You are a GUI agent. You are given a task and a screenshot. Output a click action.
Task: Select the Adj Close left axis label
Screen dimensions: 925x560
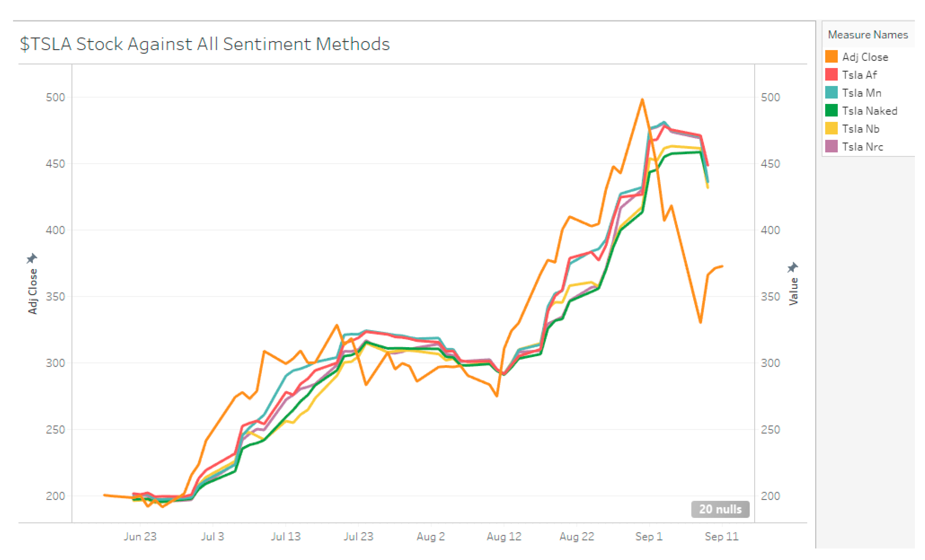(x=33, y=292)
